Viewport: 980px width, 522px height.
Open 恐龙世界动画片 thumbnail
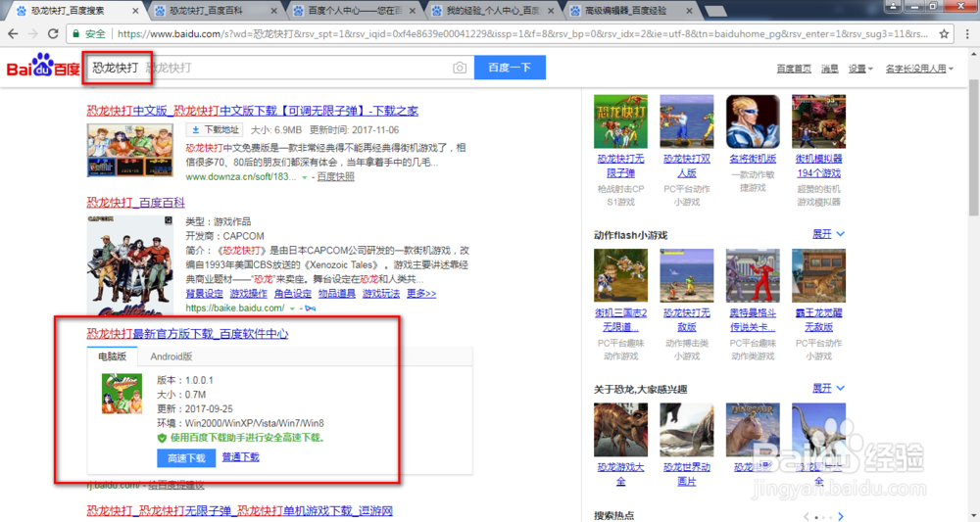pos(686,430)
